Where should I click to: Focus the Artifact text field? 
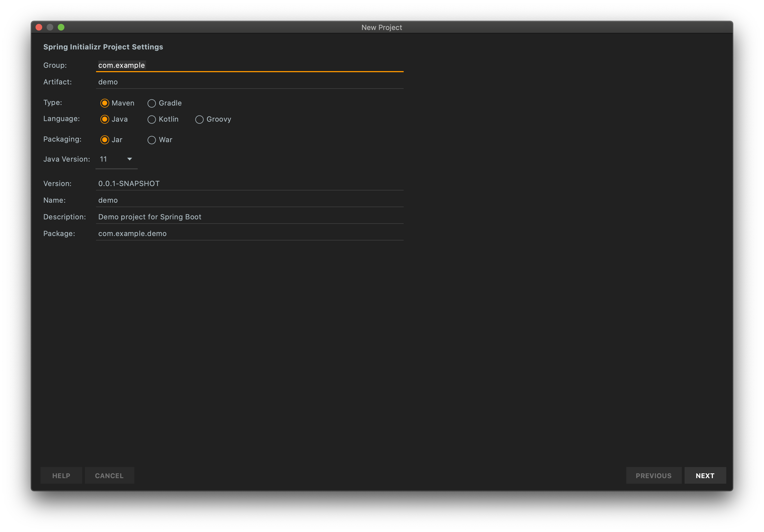250,82
